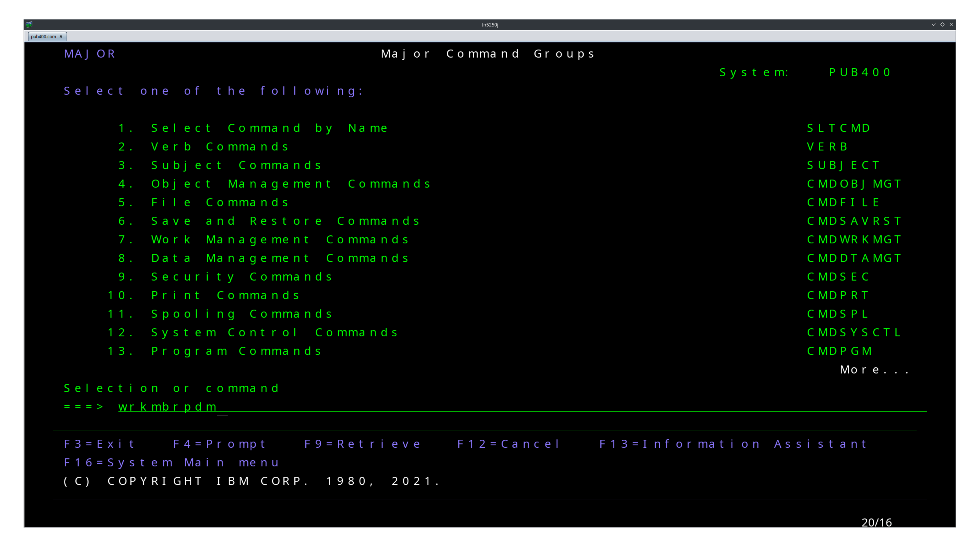
Task: Click the CMDPRT menu name
Action: 838,295
